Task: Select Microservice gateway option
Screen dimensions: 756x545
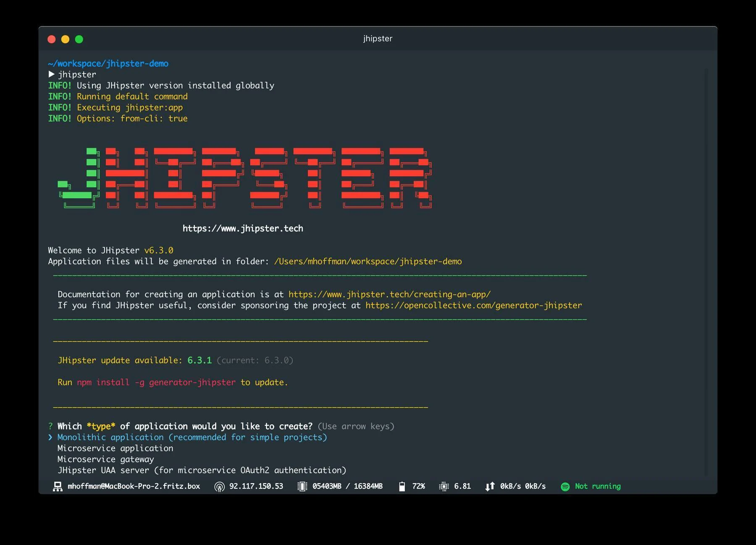Action: pos(105,459)
